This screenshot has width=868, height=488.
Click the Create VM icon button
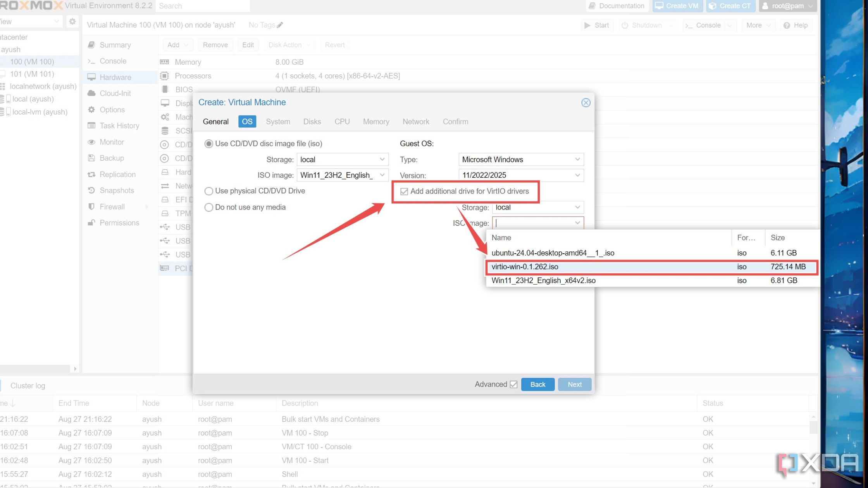(x=674, y=6)
